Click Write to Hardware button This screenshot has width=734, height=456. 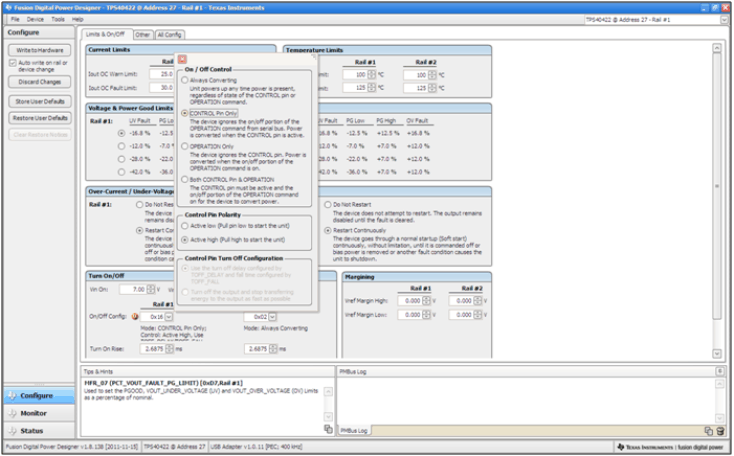pyautogui.click(x=40, y=50)
